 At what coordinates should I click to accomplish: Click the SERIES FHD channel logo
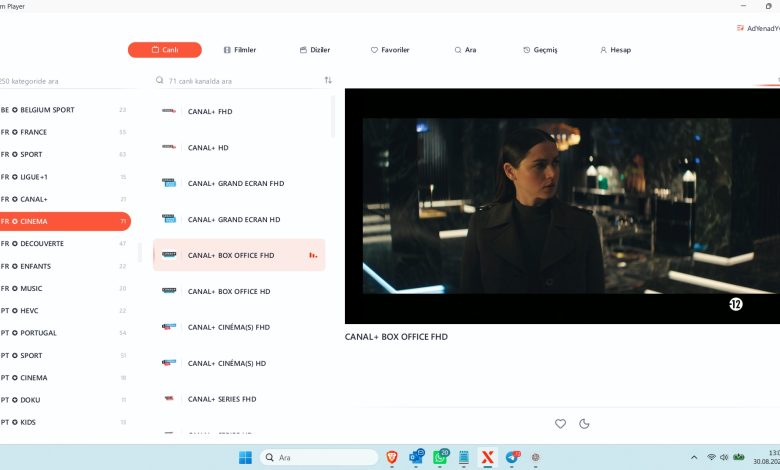[x=169, y=398]
